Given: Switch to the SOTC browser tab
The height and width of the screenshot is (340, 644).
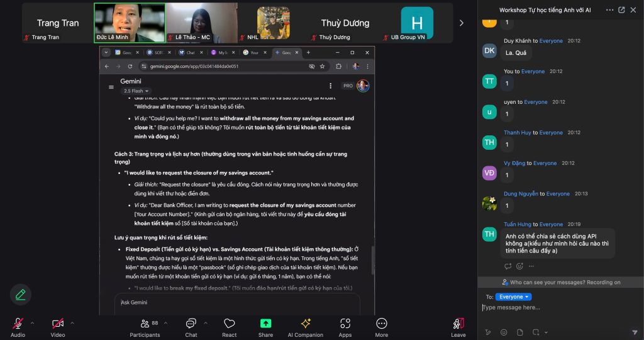Looking at the screenshot, I should coord(158,53).
